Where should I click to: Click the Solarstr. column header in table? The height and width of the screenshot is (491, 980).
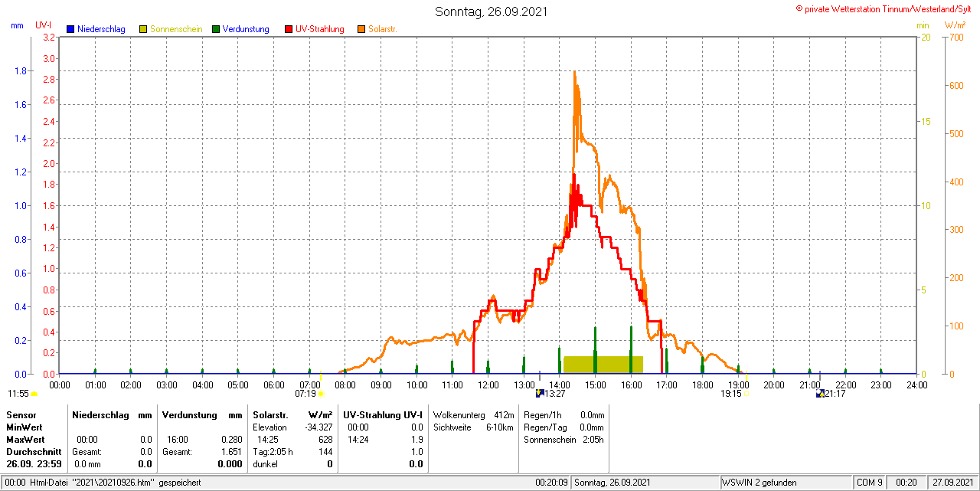270,414
